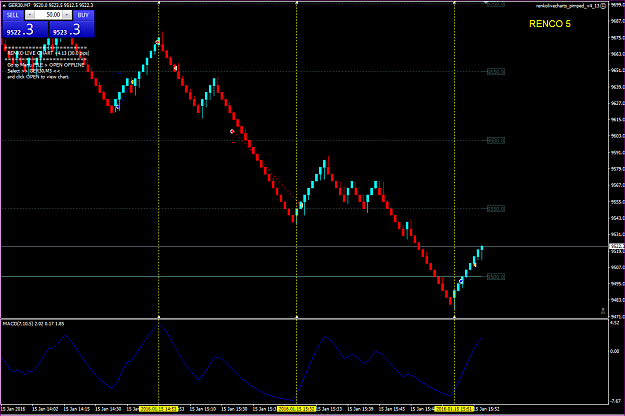Select the 9500.0 price level label
Image resolution: width=625 pixels, height=416 pixels.
496,277
